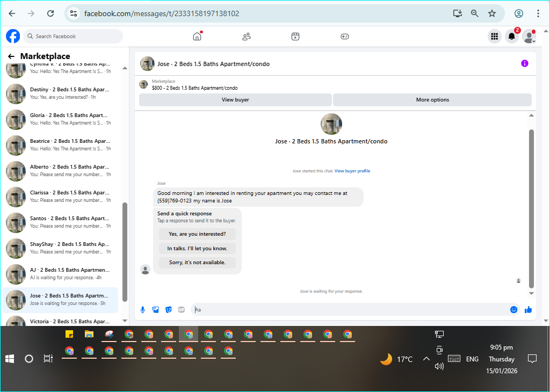Bookmark this page with star
The width and height of the screenshot is (550, 392).
(x=492, y=13)
